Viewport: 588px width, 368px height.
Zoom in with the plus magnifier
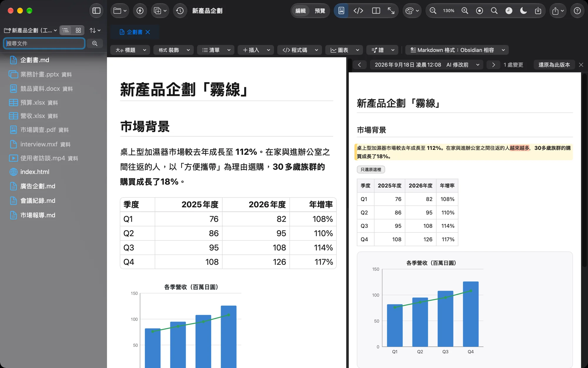(x=465, y=11)
